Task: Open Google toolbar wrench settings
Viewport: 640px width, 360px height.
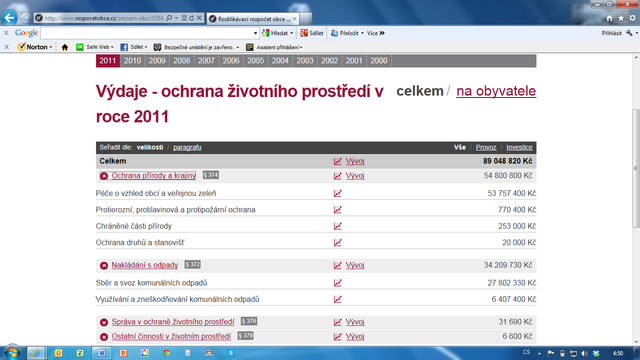Action: (x=629, y=33)
